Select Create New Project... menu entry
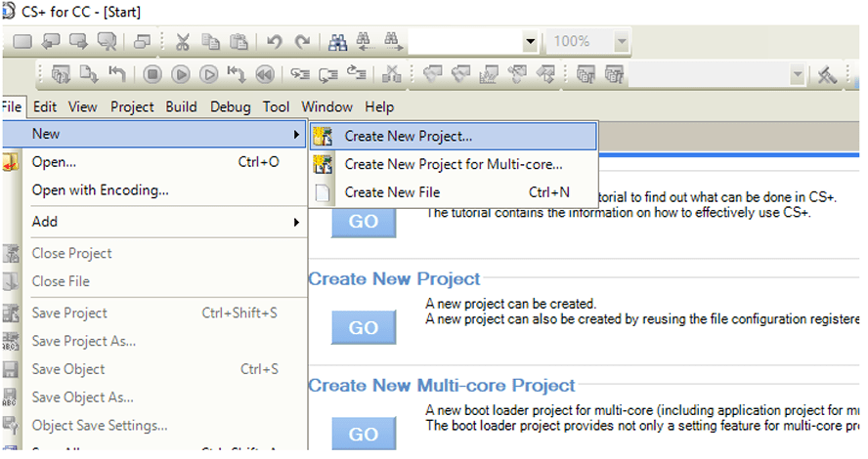Viewport: 868px width, 459px height. coord(408,136)
